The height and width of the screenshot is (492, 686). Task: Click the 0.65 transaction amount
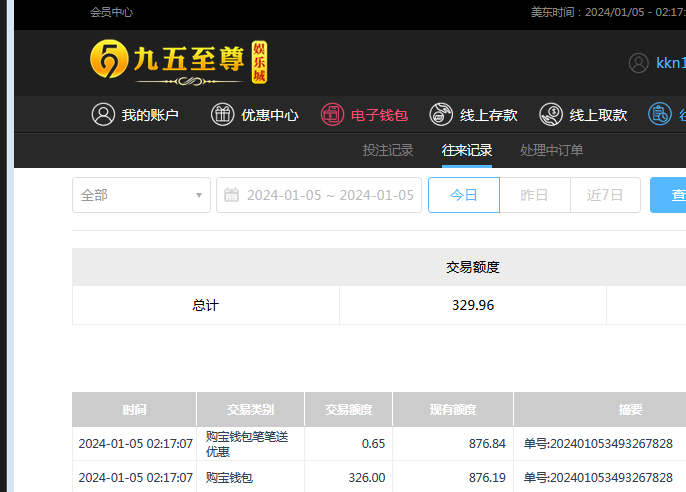tap(373, 443)
